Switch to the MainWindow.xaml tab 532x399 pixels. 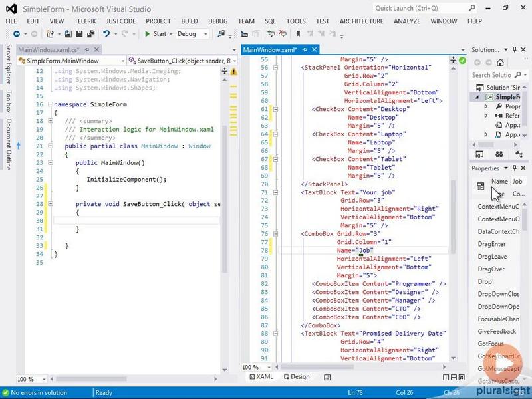[x=270, y=49]
